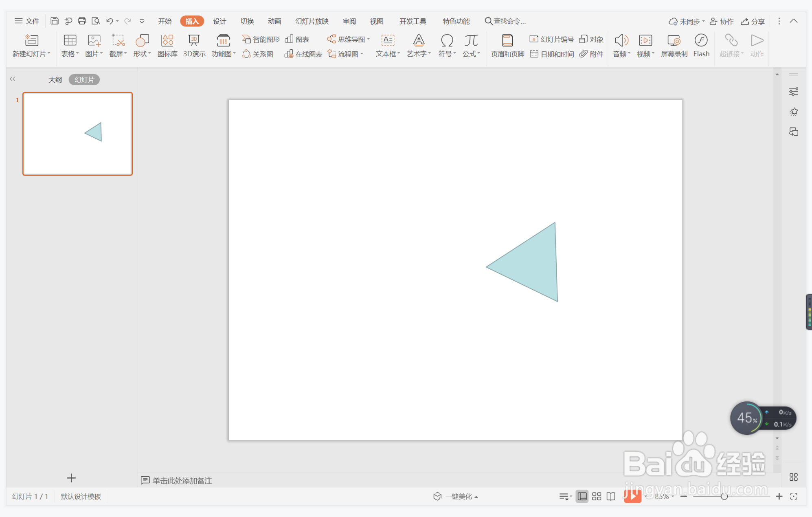Viewport: 812px width, 517px height.
Task: Insert 在线图表 online chart
Action: coord(304,54)
